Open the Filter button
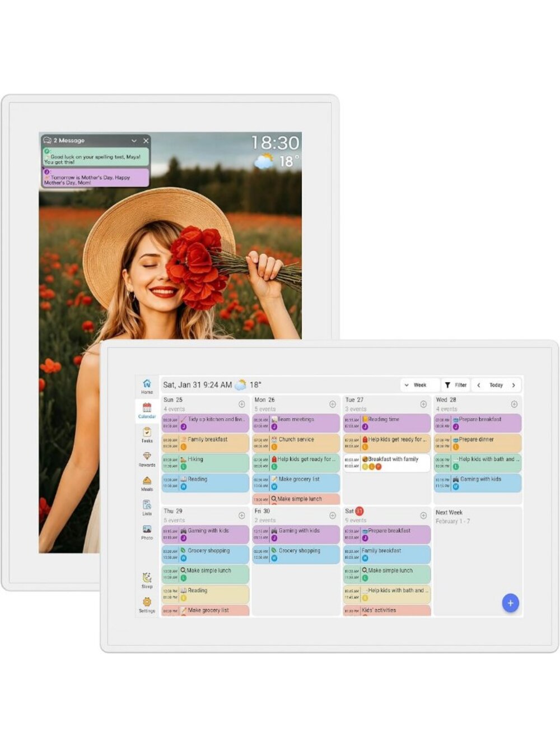Screen dimensions: 560x747 click(455, 385)
